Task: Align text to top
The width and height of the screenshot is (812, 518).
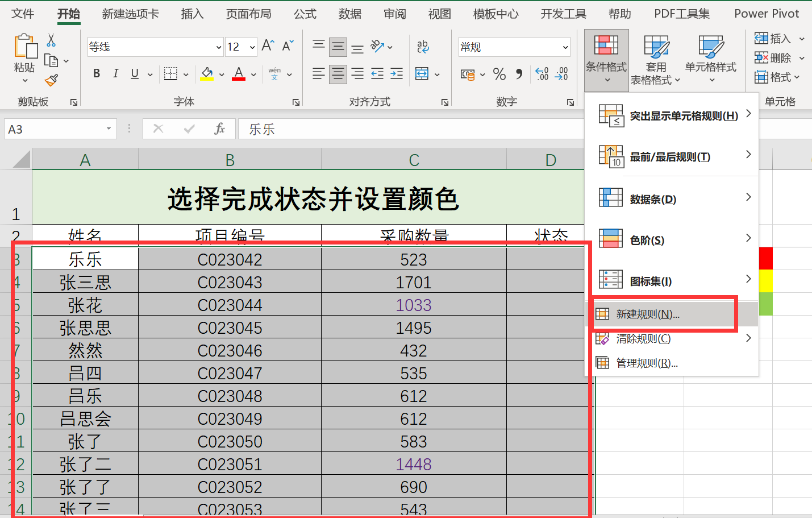Action: pyautogui.click(x=319, y=46)
